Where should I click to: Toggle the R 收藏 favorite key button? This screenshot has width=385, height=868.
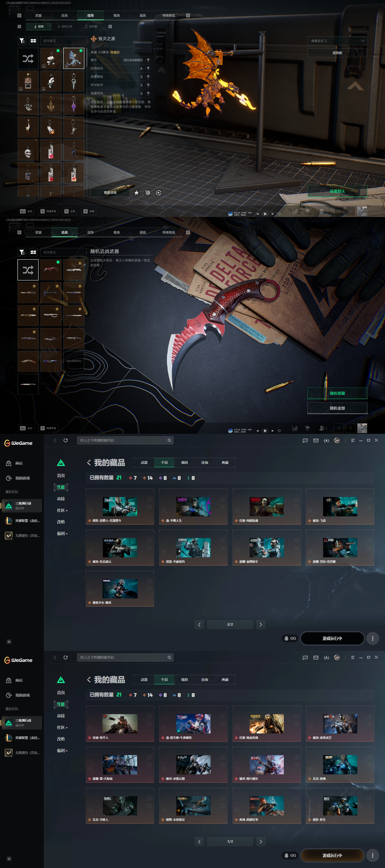(89, 211)
